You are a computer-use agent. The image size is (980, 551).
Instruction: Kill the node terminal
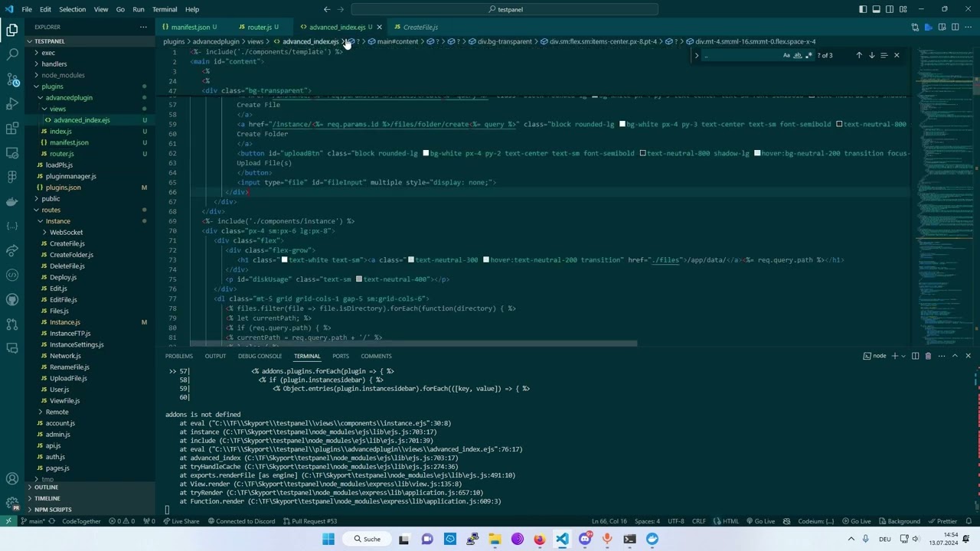click(928, 356)
